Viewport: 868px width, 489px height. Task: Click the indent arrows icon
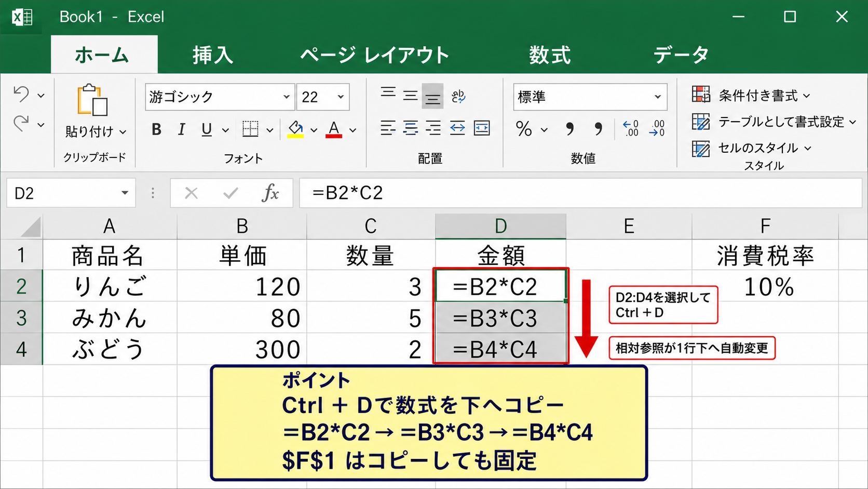(457, 128)
